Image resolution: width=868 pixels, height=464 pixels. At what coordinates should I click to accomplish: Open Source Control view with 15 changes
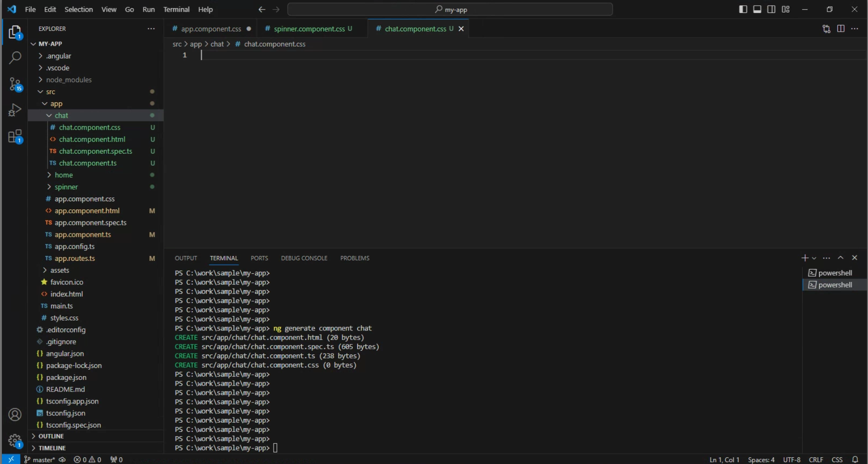[15, 85]
